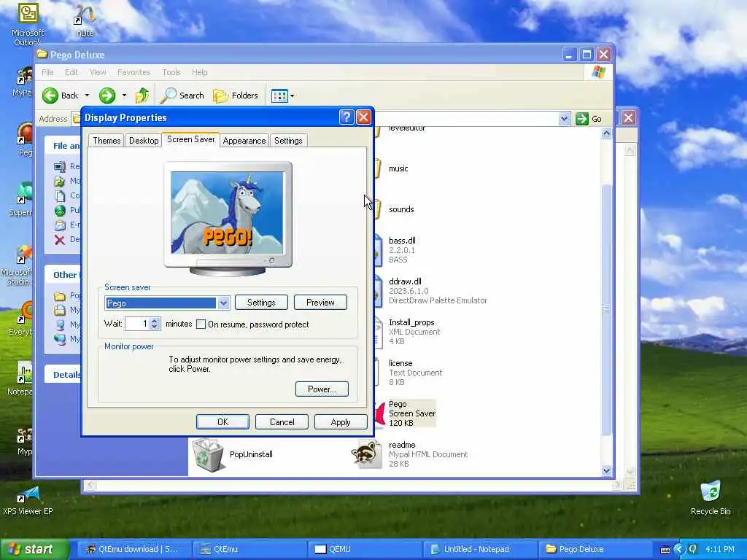Switch to the Desktop tab

point(144,141)
